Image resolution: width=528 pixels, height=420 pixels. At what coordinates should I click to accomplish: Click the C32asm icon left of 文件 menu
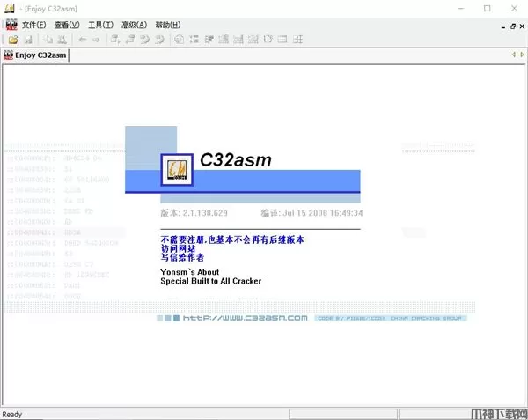click(x=11, y=25)
